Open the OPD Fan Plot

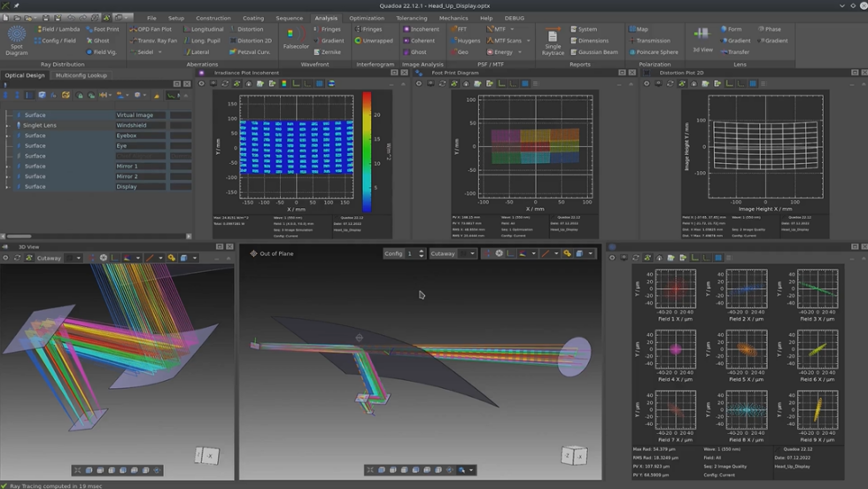click(x=151, y=29)
